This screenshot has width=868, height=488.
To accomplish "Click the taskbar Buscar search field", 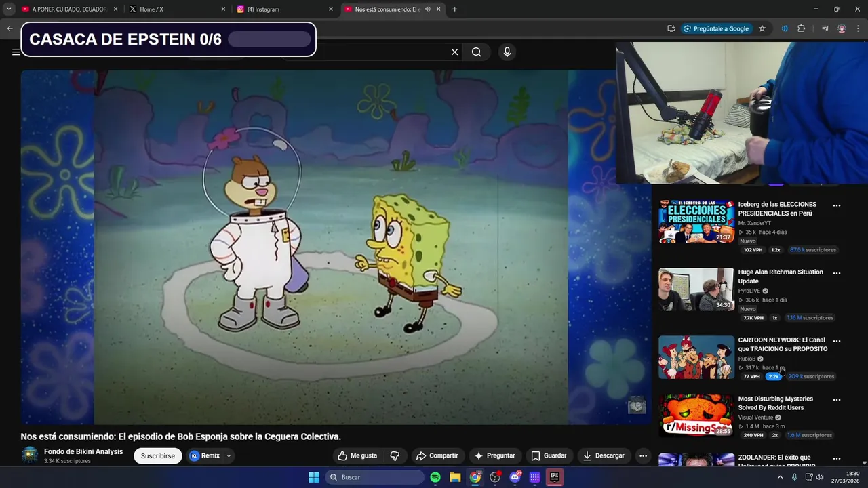I will (x=375, y=477).
